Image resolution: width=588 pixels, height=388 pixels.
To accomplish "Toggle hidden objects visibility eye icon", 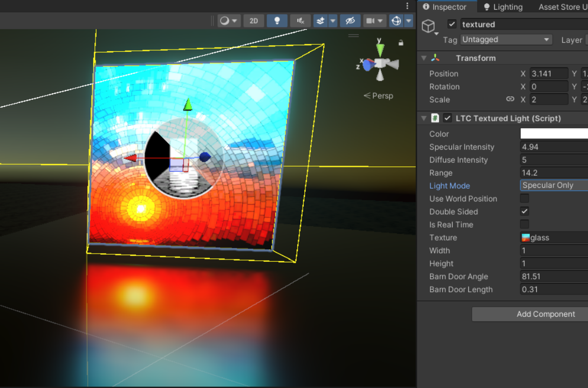I will coord(350,21).
